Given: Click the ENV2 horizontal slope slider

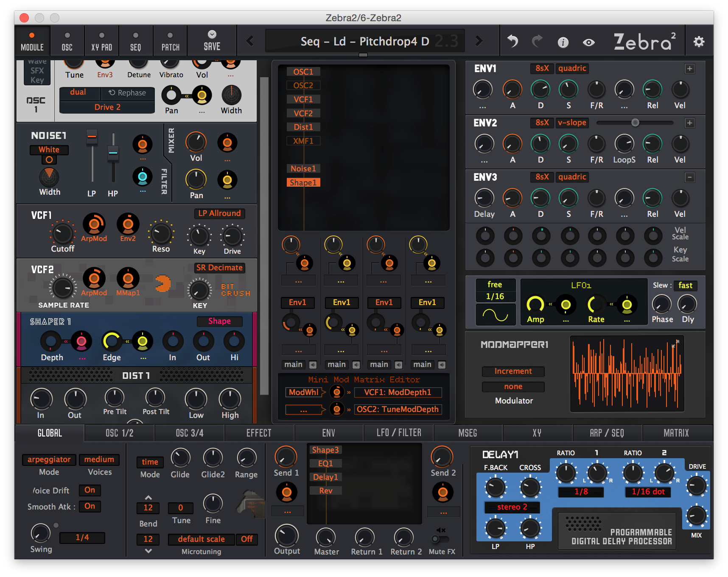Looking at the screenshot, I should pos(635,123).
